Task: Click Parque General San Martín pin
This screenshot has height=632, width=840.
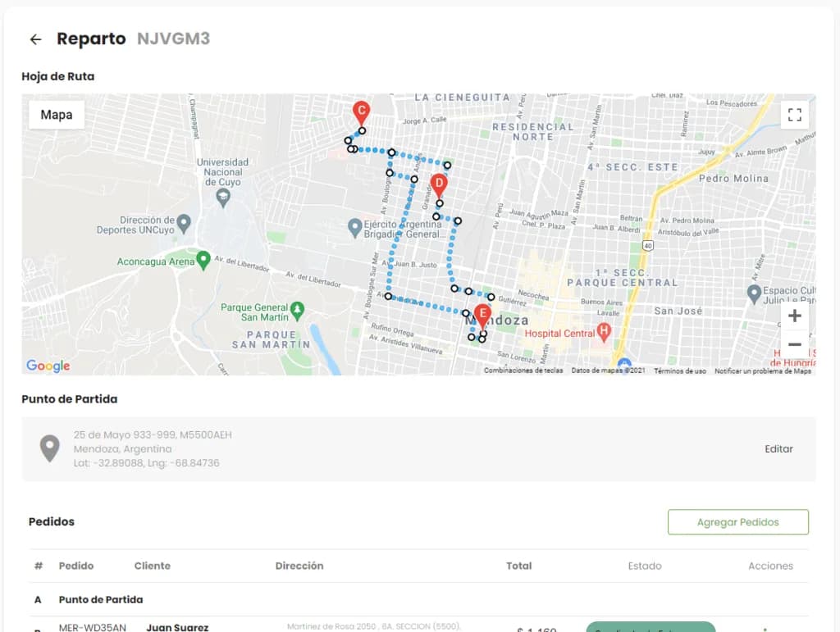Action: (x=297, y=311)
